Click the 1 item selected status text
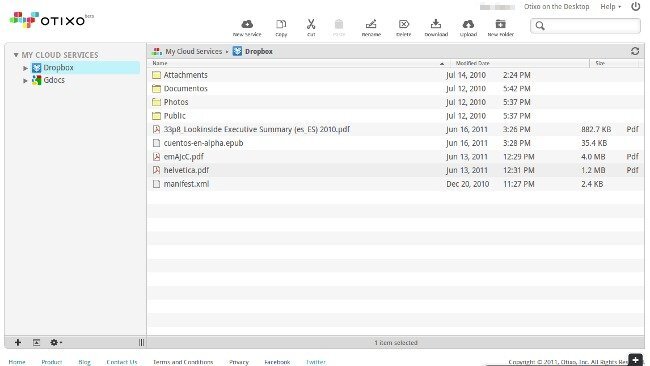The width and height of the screenshot is (650, 366). point(396,343)
